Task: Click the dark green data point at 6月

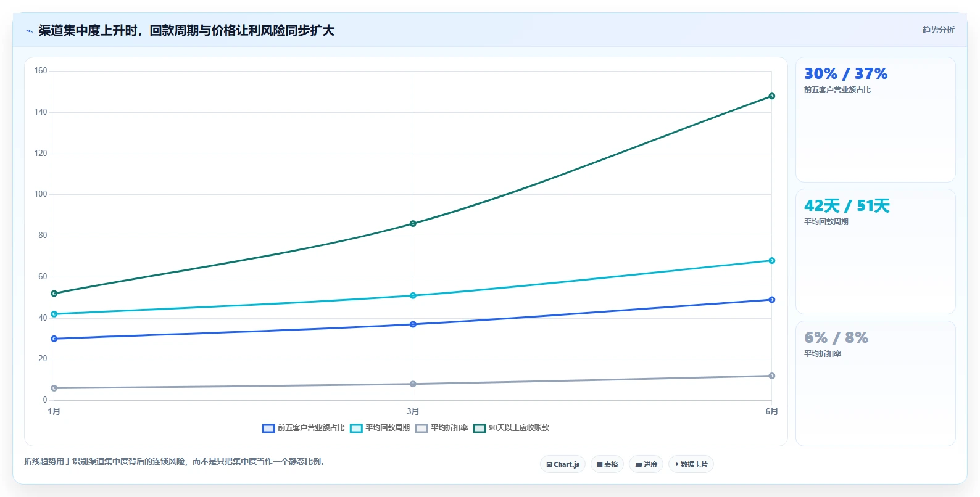Action: tap(771, 96)
